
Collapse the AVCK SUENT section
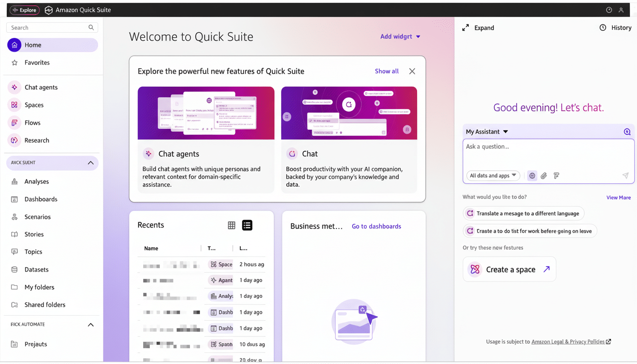[x=90, y=163]
